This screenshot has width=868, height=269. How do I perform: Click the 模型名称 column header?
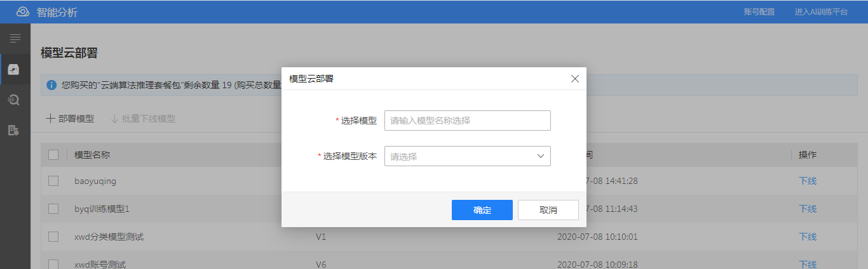click(x=92, y=155)
